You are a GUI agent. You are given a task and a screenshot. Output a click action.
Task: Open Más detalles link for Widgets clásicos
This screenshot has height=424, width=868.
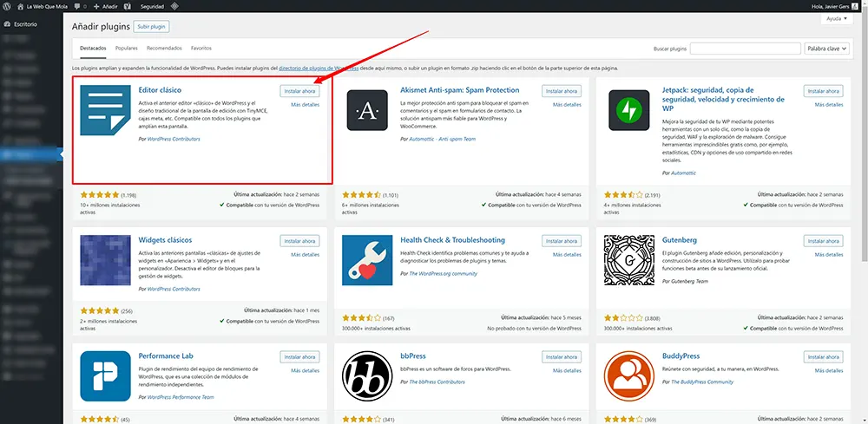(305, 255)
